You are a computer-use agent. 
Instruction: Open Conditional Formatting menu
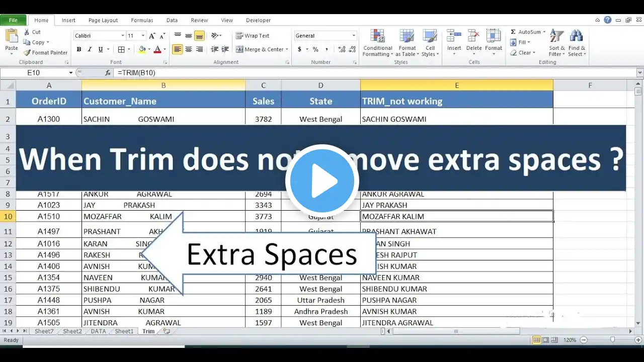[x=377, y=43]
